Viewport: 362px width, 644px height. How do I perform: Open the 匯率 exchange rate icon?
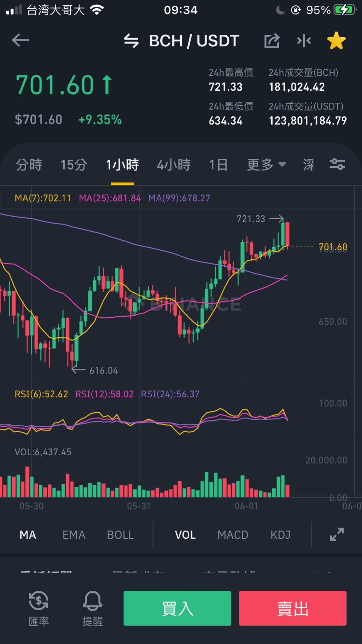coord(39,608)
